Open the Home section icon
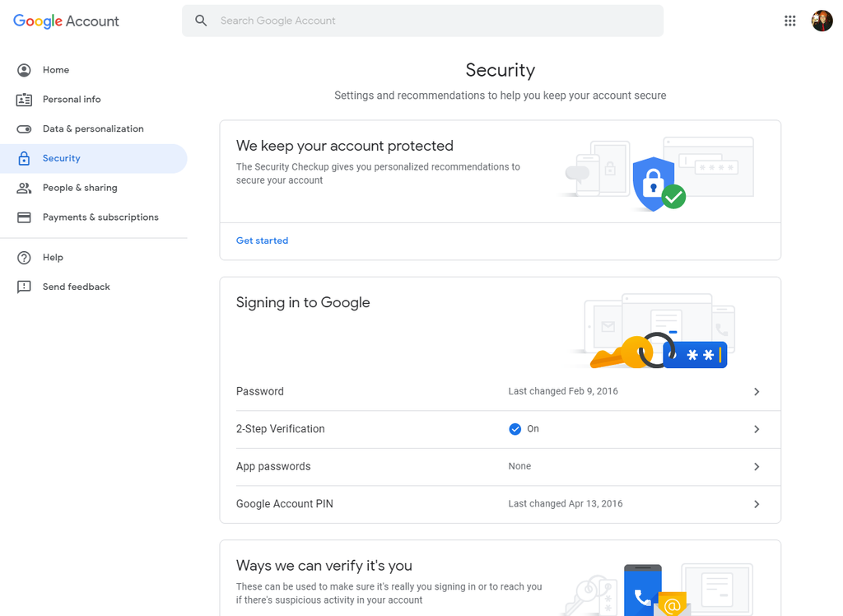 tap(25, 70)
